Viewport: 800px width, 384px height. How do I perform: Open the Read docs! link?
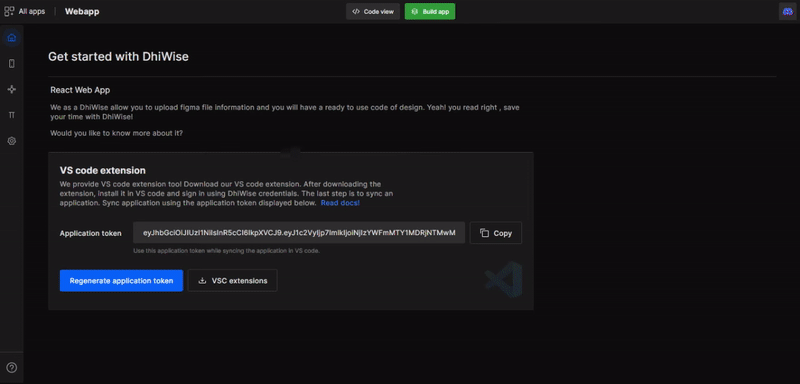coord(340,203)
